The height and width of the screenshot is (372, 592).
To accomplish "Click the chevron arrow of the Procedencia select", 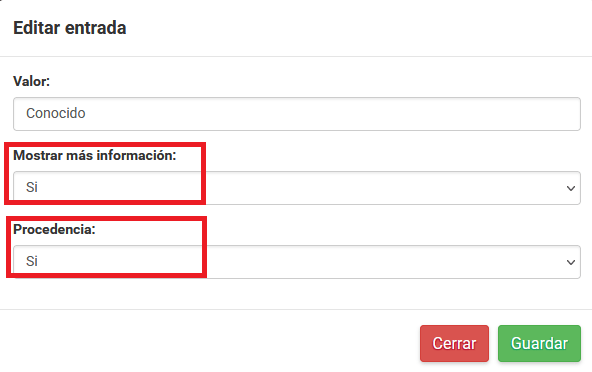I will click(x=570, y=262).
